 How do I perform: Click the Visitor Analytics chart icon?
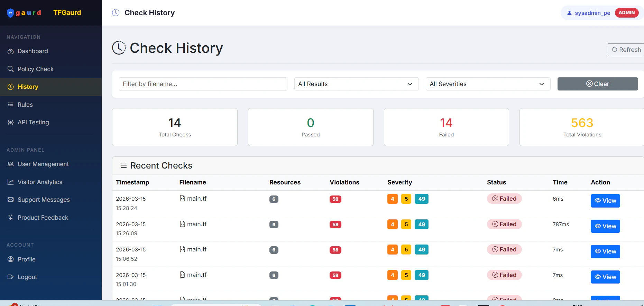pyautogui.click(x=11, y=182)
